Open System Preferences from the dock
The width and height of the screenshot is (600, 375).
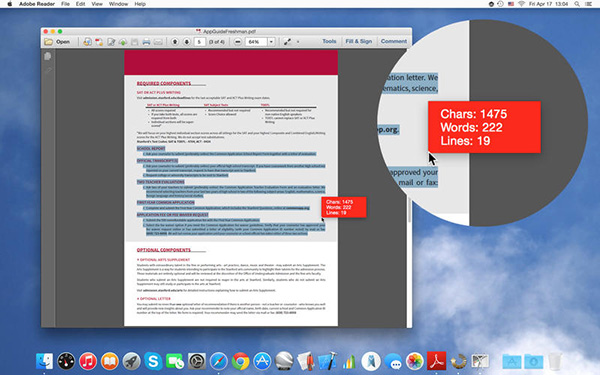(x=197, y=361)
